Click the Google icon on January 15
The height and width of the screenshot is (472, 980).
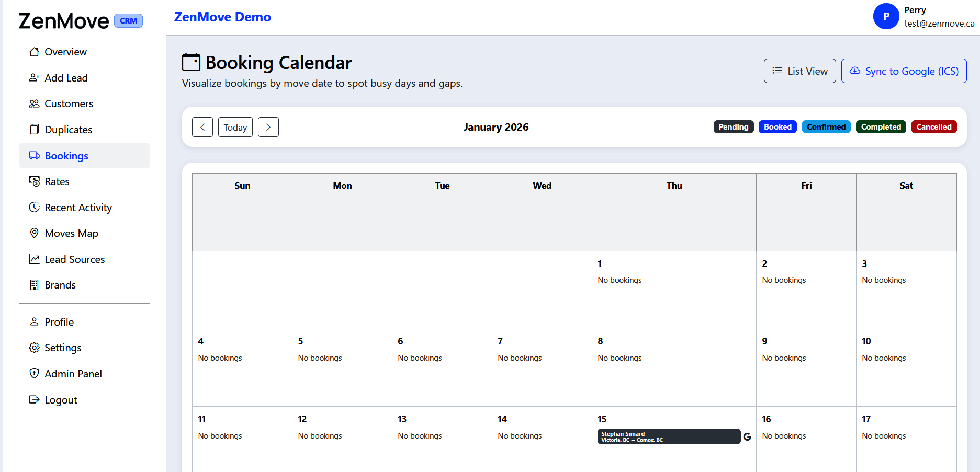click(747, 436)
